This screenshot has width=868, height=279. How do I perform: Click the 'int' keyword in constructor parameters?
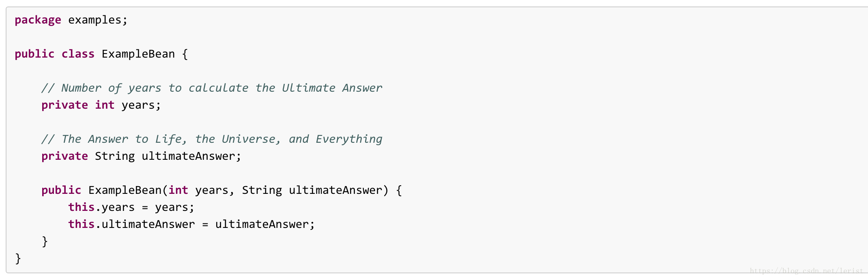(178, 190)
